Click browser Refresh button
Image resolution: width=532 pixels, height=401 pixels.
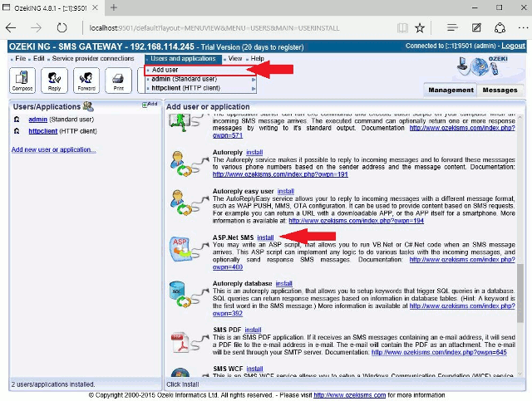pyautogui.click(x=62, y=27)
